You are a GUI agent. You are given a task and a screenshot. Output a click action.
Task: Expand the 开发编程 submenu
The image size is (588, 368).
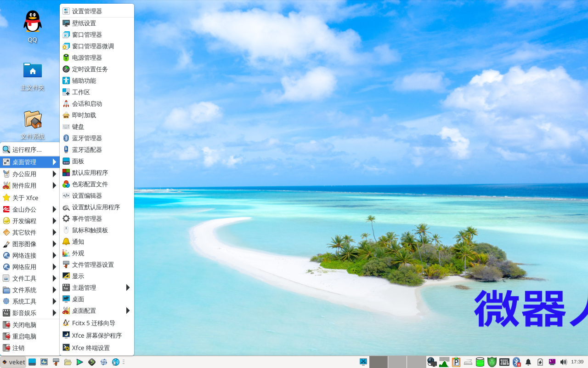tap(30, 221)
